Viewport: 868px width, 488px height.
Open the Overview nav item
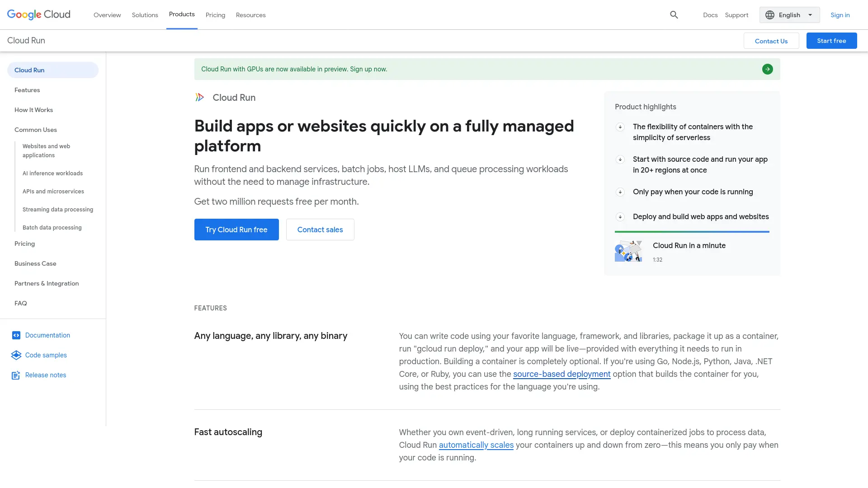pyautogui.click(x=107, y=15)
